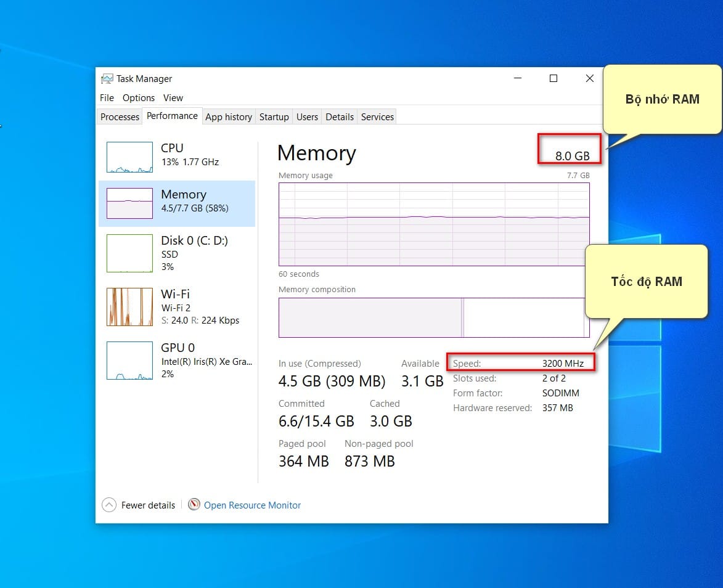Click the 'Intel(R) Iris(R) Xe Gra...' GPU text
This screenshot has width=723, height=588.
[206, 362]
